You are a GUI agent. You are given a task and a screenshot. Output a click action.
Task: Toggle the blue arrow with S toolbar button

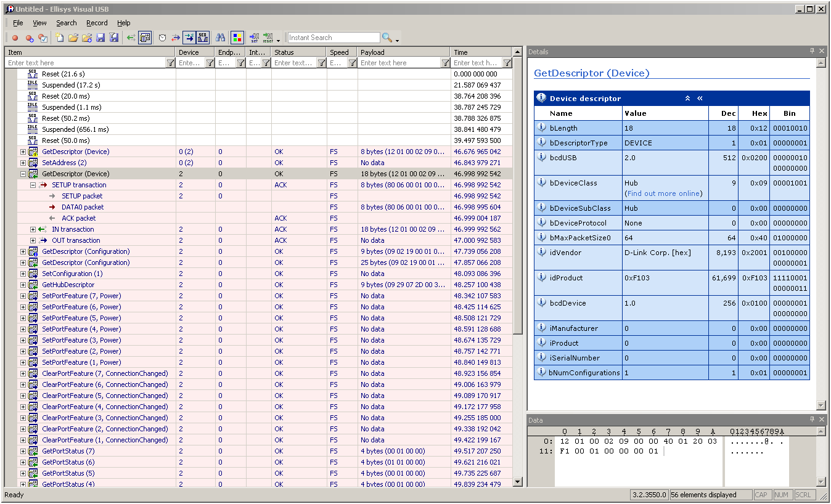pos(189,38)
